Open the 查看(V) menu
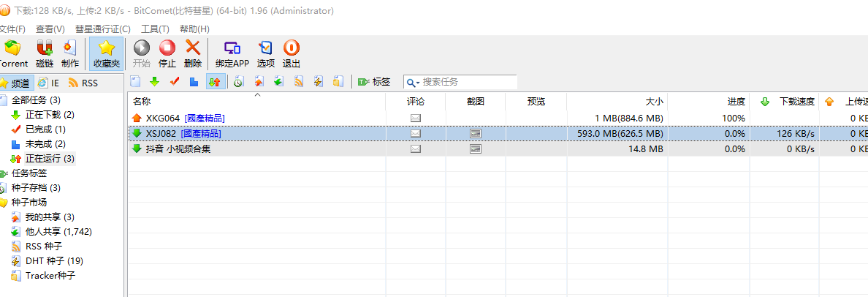Viewport: 868px width, 297px height. pyautogui.click(x=50, y=29)
